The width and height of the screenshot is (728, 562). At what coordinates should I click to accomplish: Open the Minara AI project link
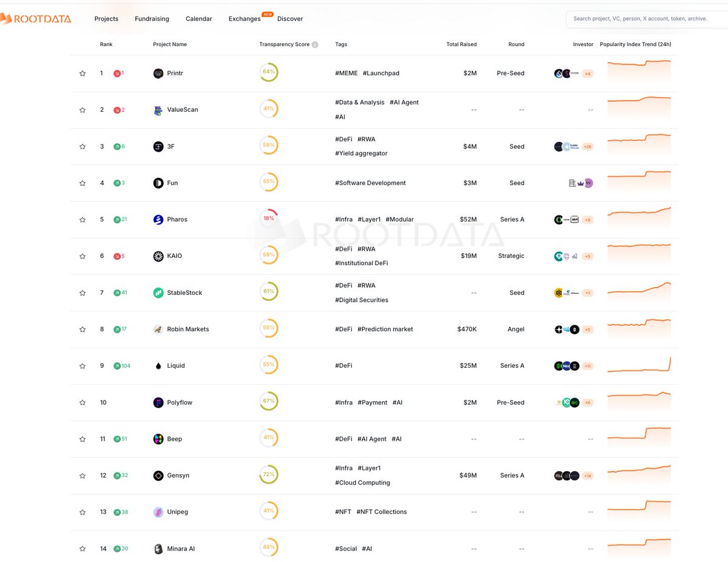coord(181,549)
